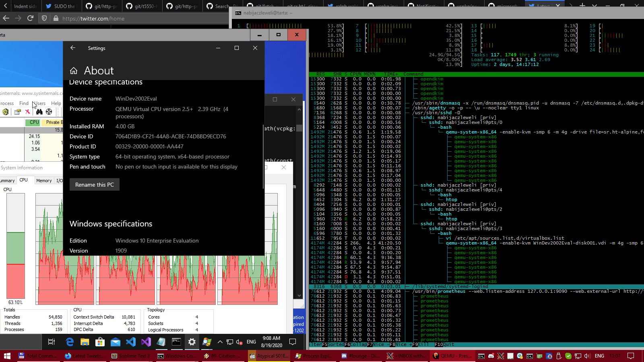Open Microsoft Edge from the inner taskbar

pos(70,342)
